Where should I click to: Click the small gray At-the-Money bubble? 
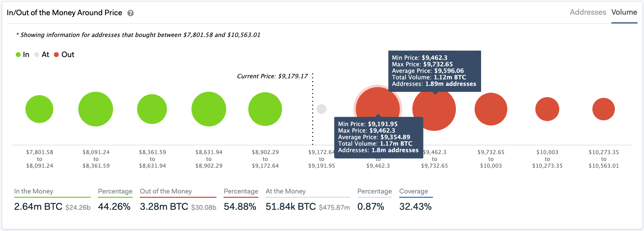pyautogui.click(x=322, y=109)
